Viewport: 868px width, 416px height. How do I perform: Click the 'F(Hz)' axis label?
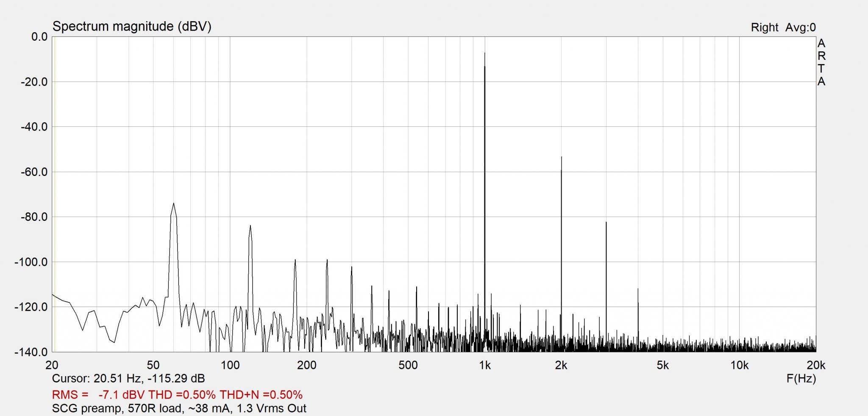tap(801, 378)
